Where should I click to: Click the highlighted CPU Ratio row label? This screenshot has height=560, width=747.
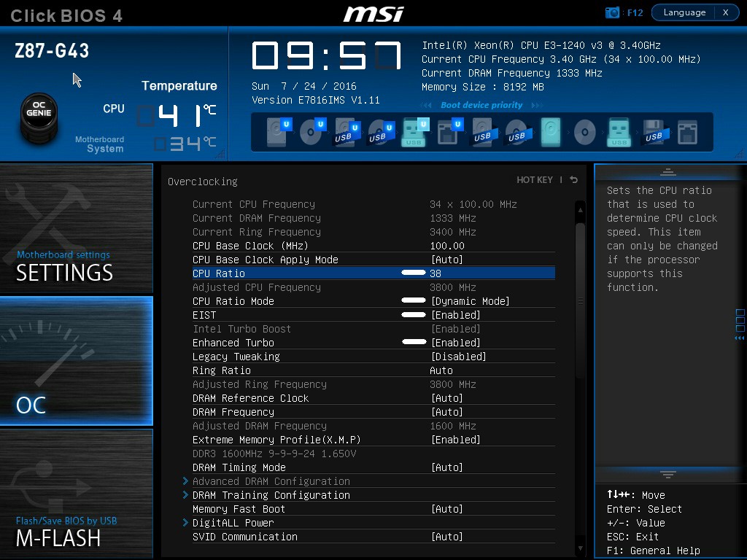pyautogui.click(x=219, y=274)
